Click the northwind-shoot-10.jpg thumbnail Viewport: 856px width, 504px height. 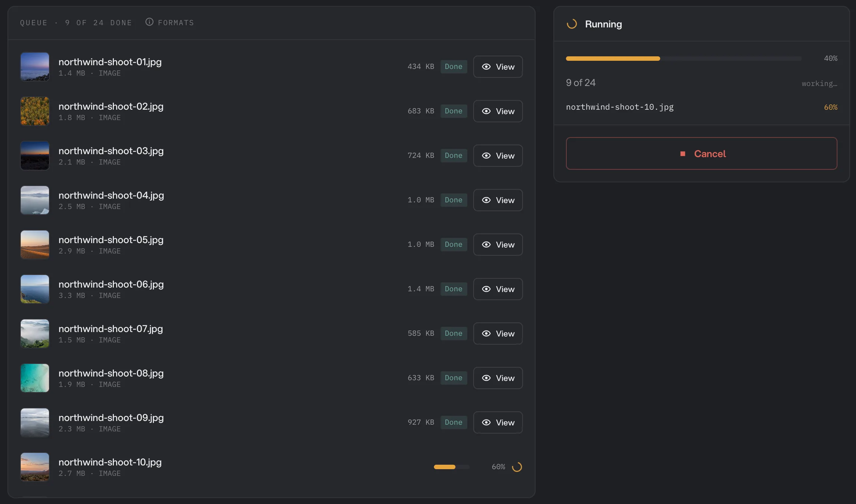pyautogui.click(x=35, y=467)
